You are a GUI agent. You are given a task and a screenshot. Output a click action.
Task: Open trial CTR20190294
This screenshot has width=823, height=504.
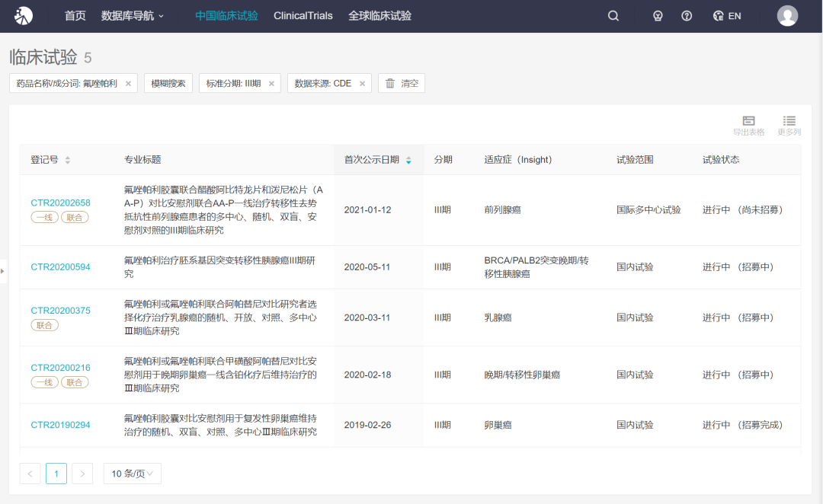click(x=60, y=425)
